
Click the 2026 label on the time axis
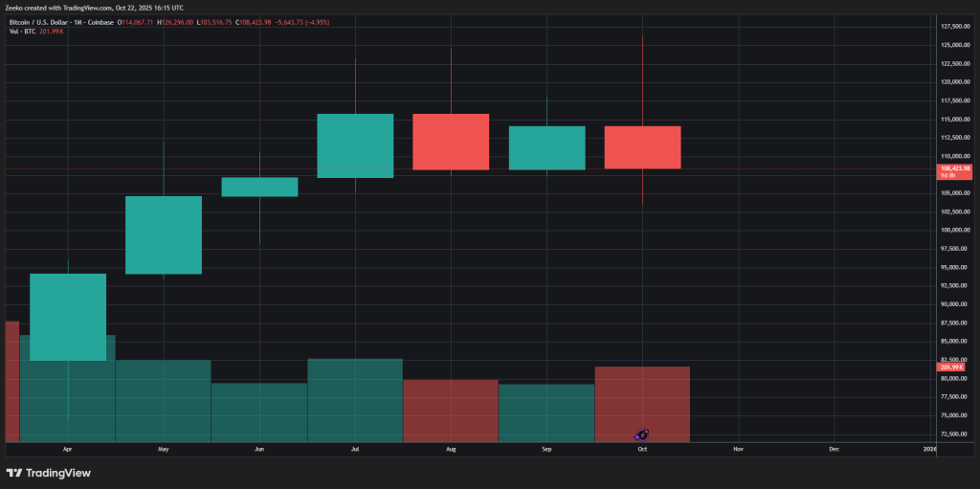[929, 448]
